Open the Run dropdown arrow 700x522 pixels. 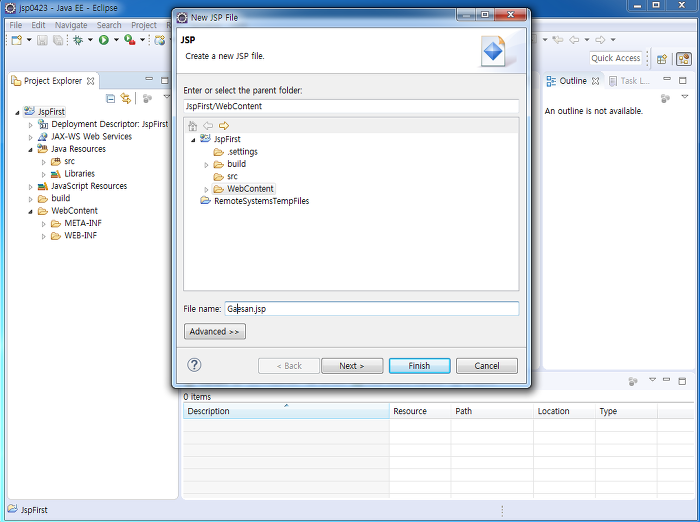pyautogui.click(x=116, y=40)
